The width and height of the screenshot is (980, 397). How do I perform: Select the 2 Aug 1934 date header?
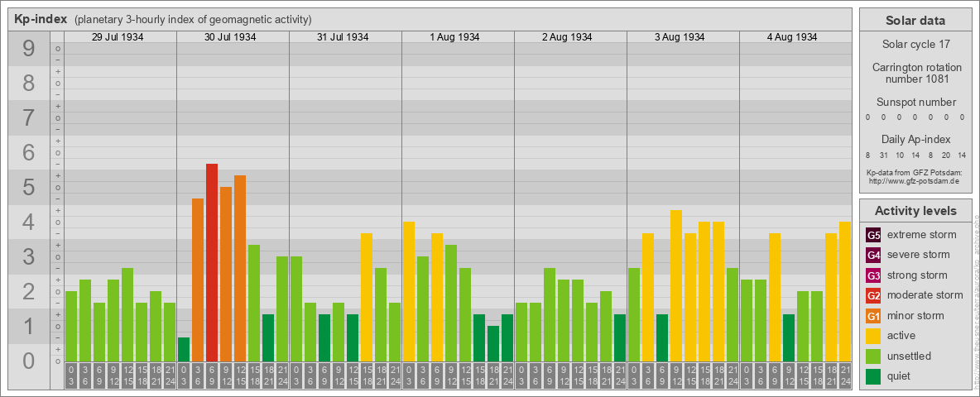click(568, 37)
